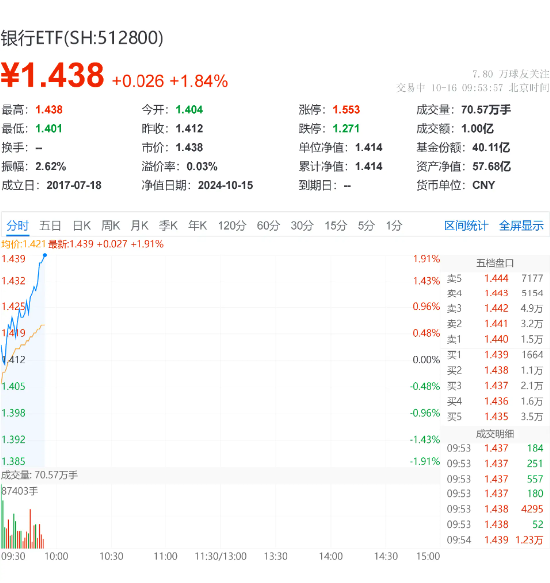Click the 1.91% top axis label

click(426, 259)
